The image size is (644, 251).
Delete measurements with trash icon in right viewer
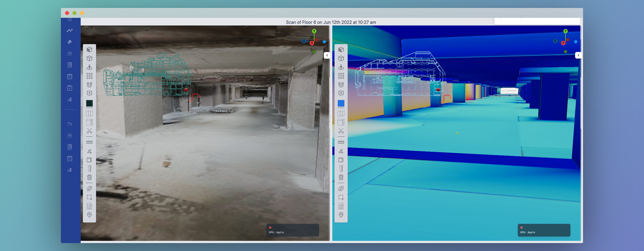[x=341, y=177]
